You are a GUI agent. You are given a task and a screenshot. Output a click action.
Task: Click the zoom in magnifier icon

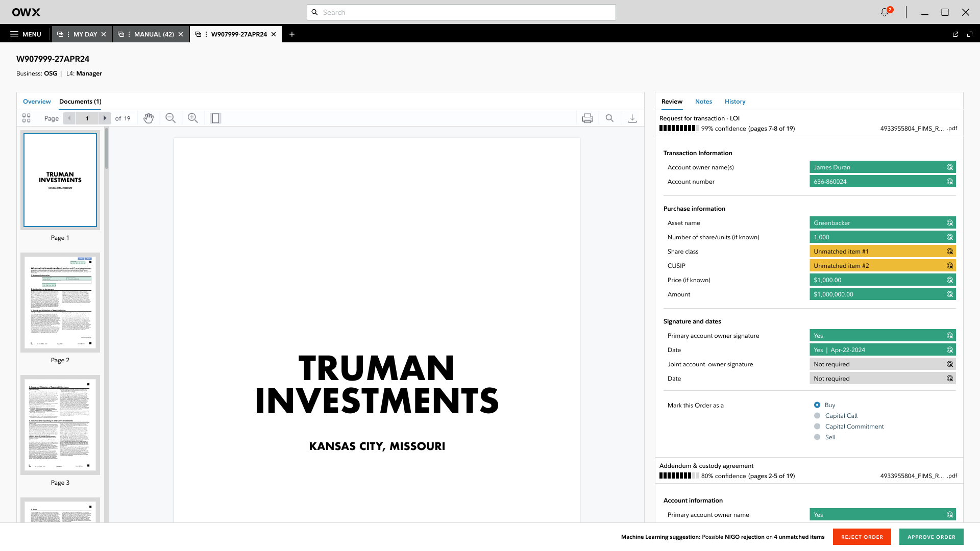coord(193,118)
